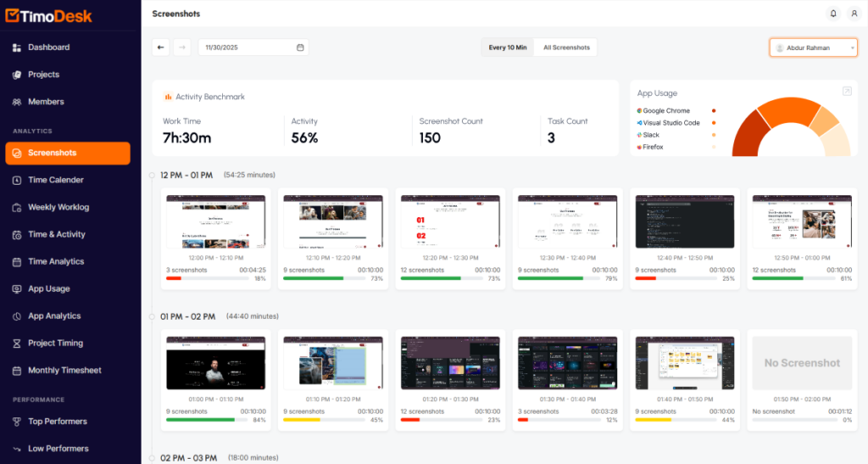868x464 pixels.
Task: Click the TimoDesk logo
Action: pyautogui.click(x=48, y=16)
